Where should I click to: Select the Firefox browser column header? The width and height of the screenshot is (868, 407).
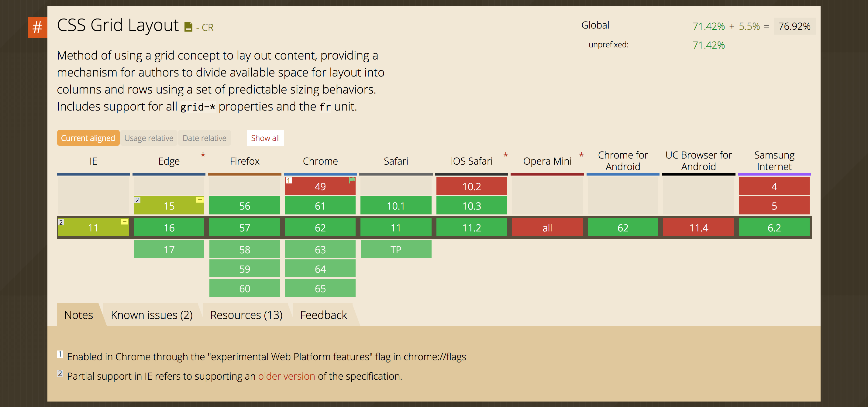point(245,161)
